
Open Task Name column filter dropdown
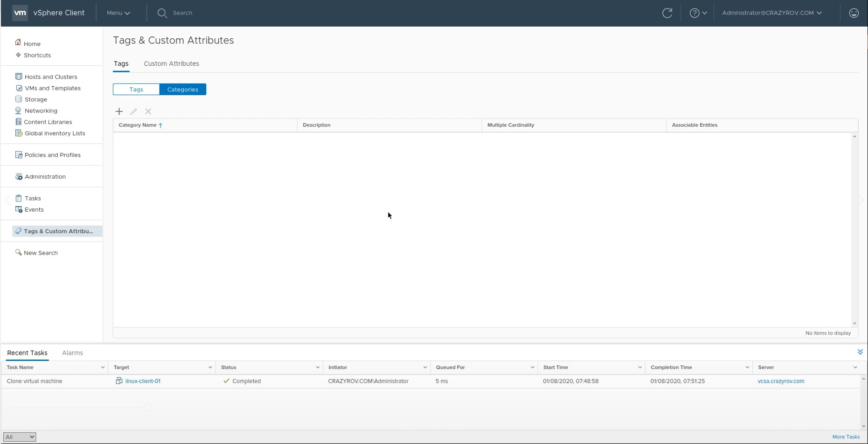coord(103,368)
